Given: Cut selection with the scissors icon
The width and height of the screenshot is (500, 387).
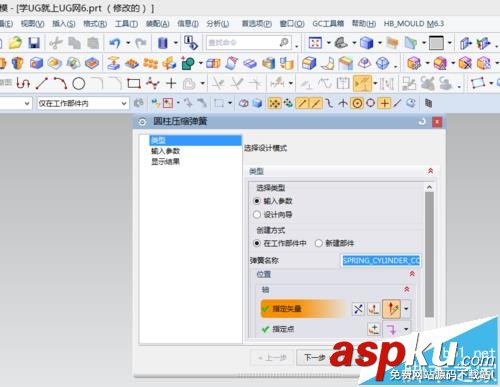Looking at the screenshot, I should coord(56,43).
